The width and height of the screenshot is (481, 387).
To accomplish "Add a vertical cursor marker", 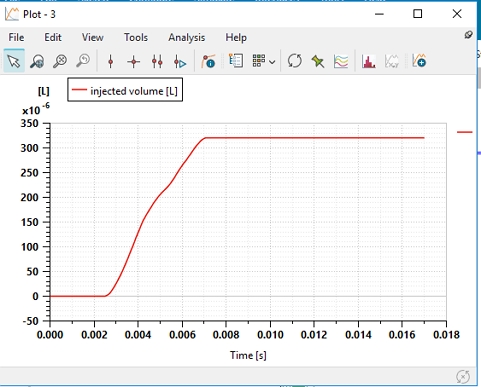I will click(111, 62).
